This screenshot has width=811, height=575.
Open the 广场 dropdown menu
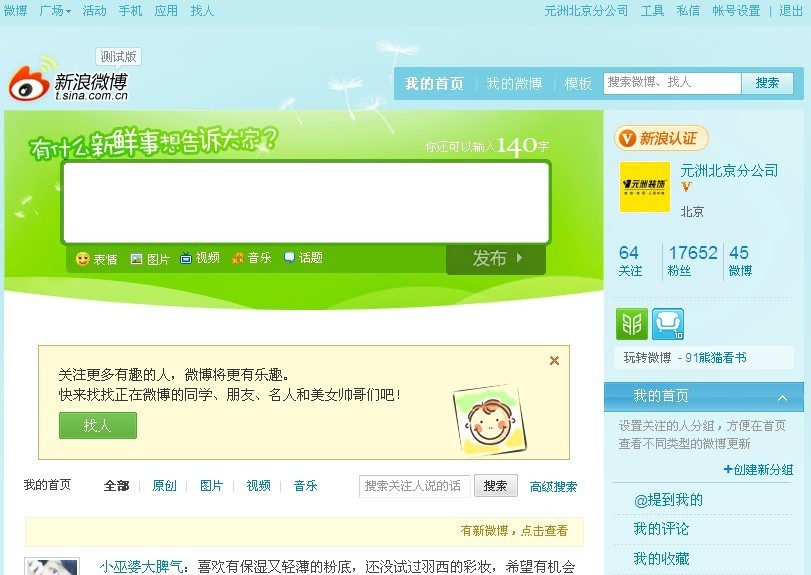point(55,10)
